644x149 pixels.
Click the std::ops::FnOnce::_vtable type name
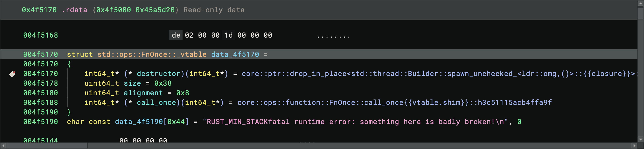(152, 54)
